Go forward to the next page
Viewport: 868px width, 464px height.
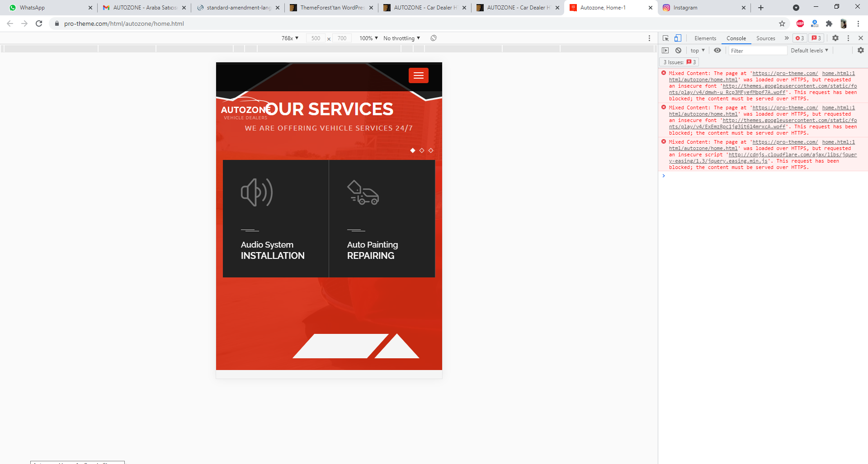[x=24, y=23]
